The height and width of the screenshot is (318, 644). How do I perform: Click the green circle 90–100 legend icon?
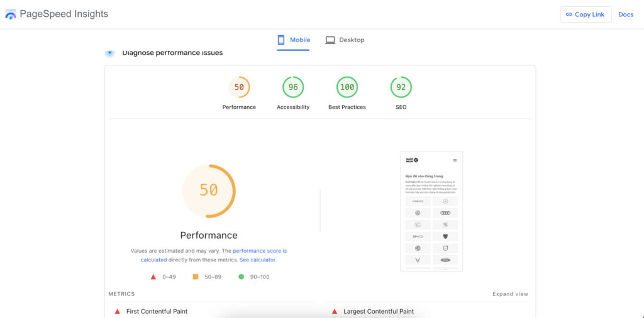[x=241, y=277]
